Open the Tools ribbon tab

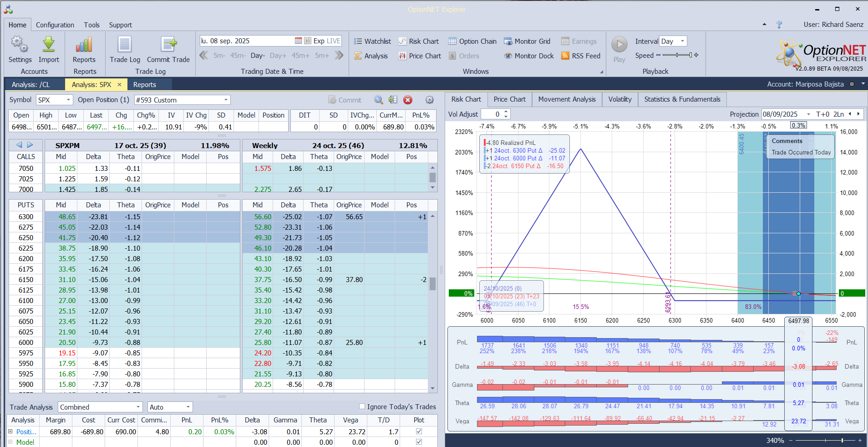tap(91, 25)
